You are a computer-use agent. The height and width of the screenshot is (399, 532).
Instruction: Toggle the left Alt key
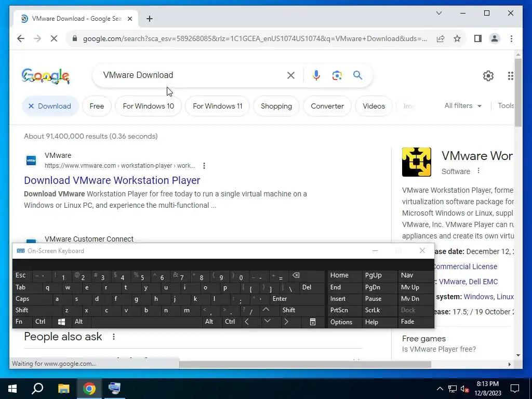pyautogui.click(x=82, y=322)
